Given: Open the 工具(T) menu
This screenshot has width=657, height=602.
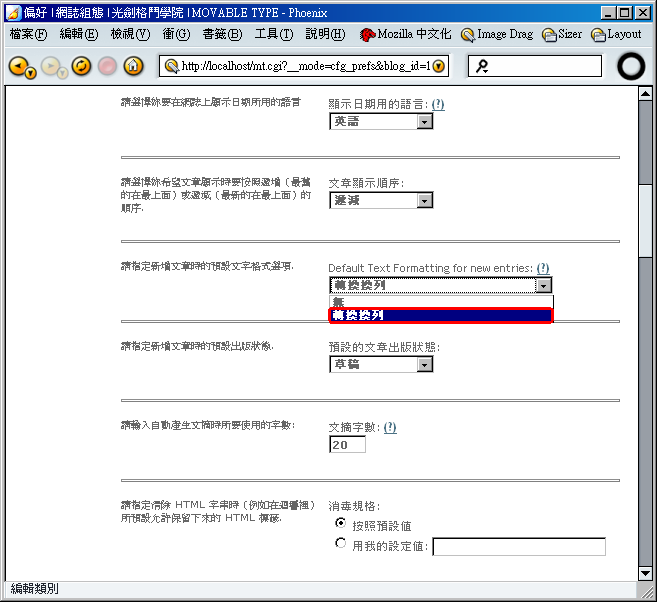Looking at the screenshot, I should tap(274, 34).
